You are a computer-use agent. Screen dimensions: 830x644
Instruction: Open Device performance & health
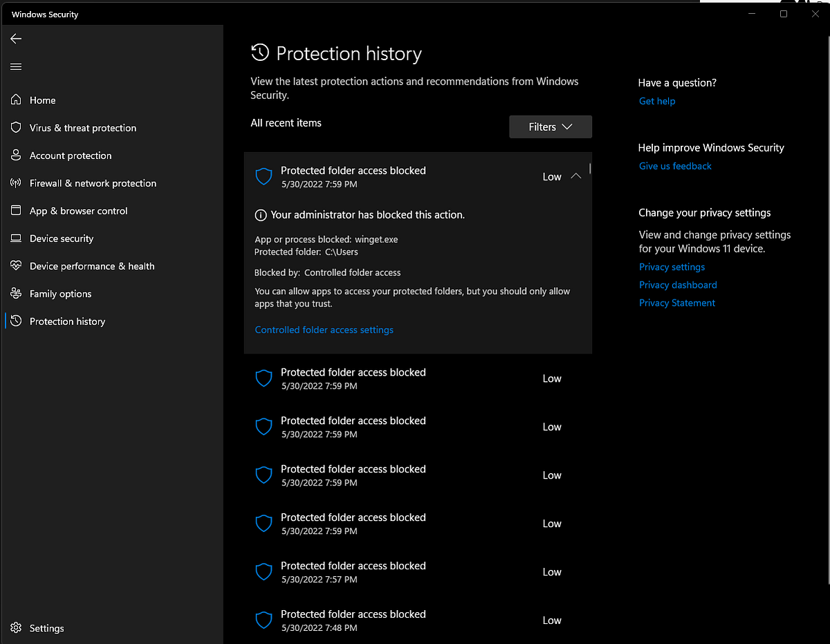coord(91,266)
